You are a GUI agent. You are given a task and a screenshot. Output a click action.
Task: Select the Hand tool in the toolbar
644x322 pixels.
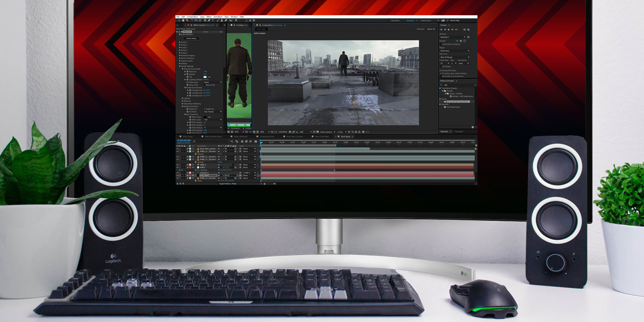[183, 20]
